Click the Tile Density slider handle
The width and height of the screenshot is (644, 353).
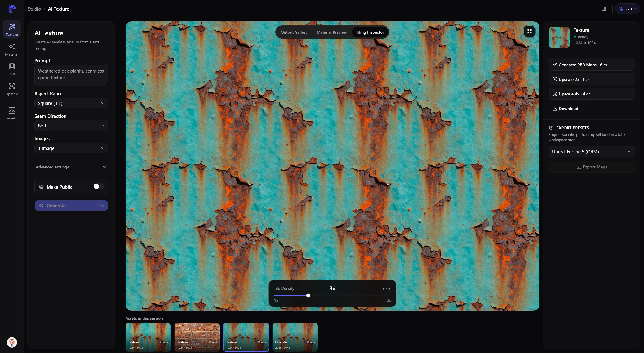(x=308, y=295)
